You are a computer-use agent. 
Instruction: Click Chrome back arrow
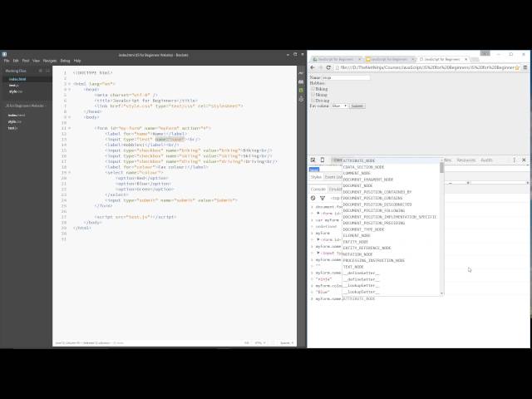click(x=313, y=67)
